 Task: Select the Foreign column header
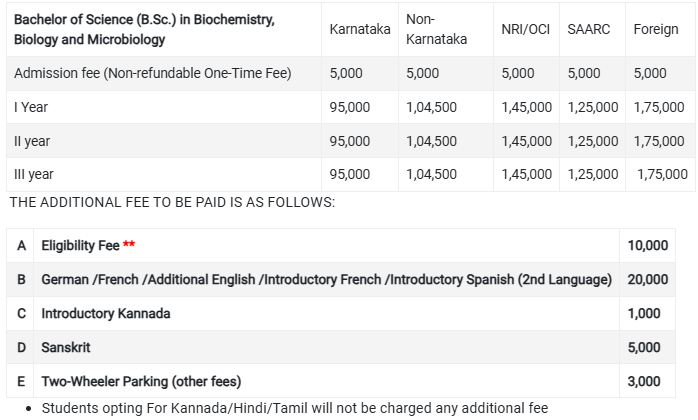(656, 29)
